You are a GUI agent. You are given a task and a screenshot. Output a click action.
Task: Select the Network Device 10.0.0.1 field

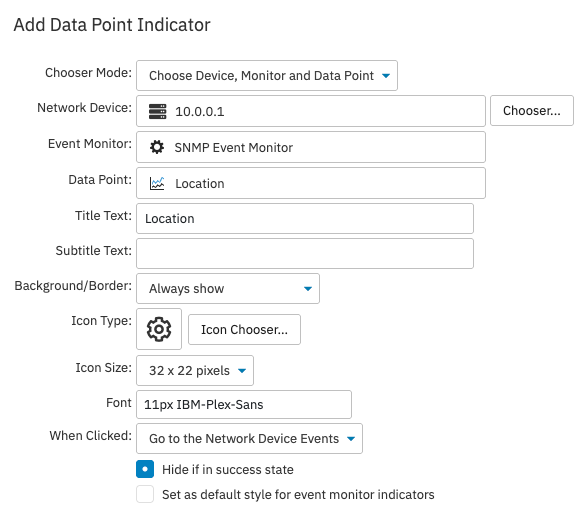point(311,111)
